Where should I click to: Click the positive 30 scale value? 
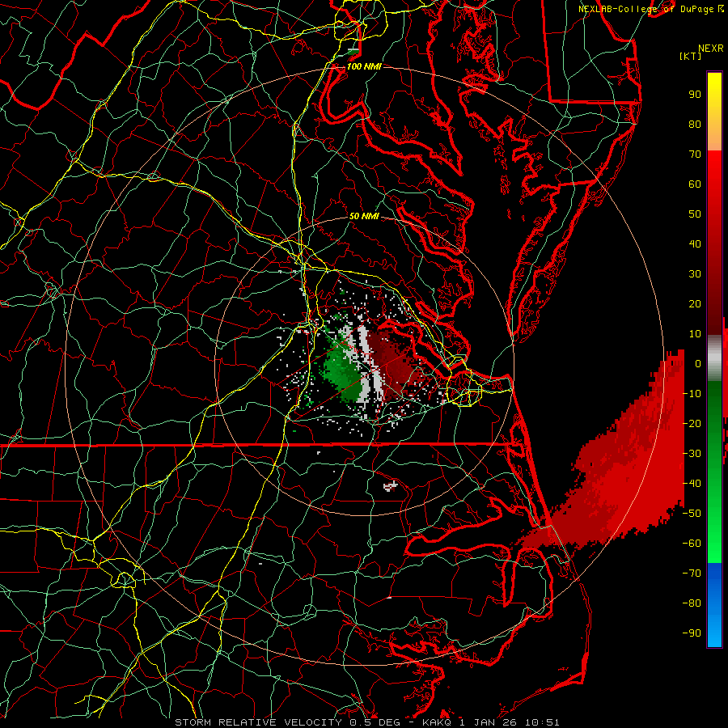point(695,274)
